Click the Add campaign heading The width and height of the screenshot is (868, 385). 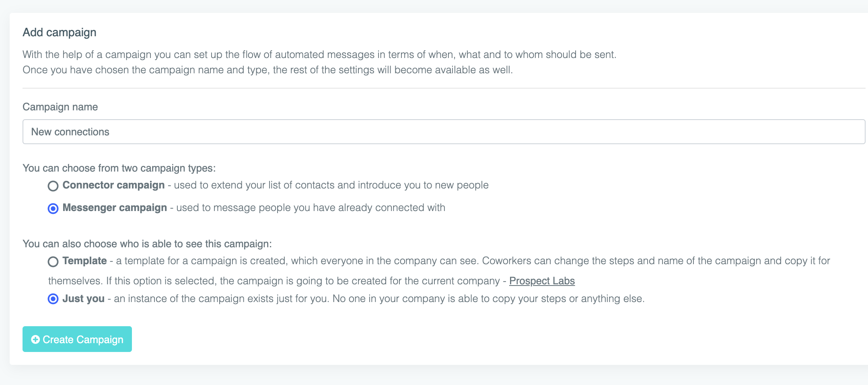click(x=60, y=32)
